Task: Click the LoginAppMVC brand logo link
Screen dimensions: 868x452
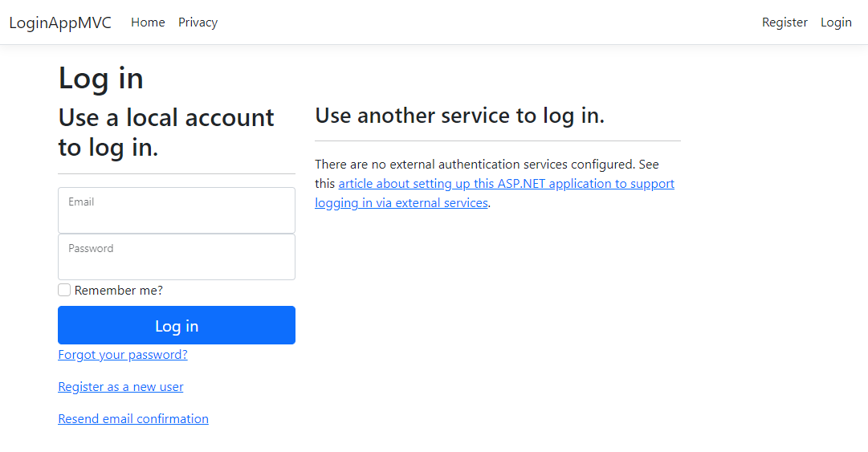Action: pyautogui.click(x=60, y=22)
